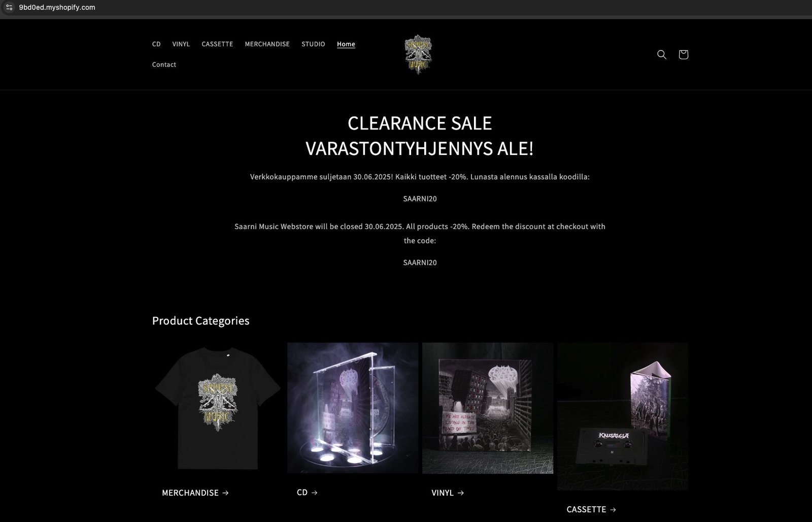Open the search icon in header

point(662,54)
